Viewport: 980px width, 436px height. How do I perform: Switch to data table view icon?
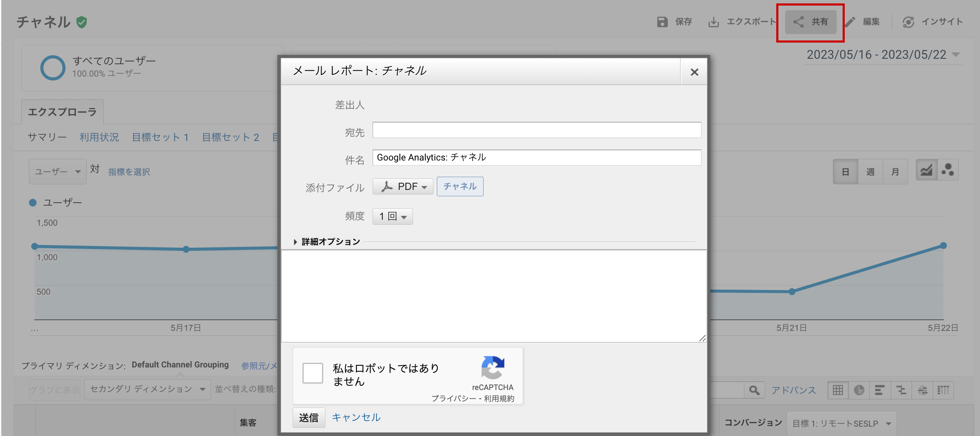[x=838, y=390]
